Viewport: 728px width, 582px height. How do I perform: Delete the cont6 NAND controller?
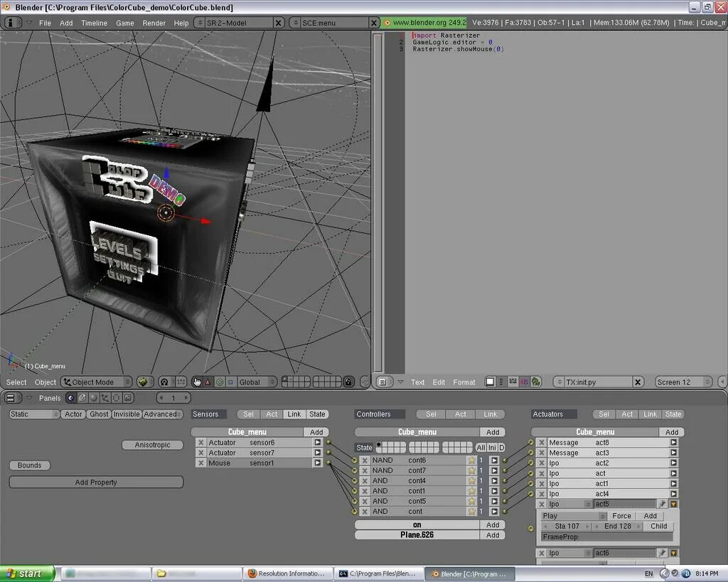coord(365,460)
